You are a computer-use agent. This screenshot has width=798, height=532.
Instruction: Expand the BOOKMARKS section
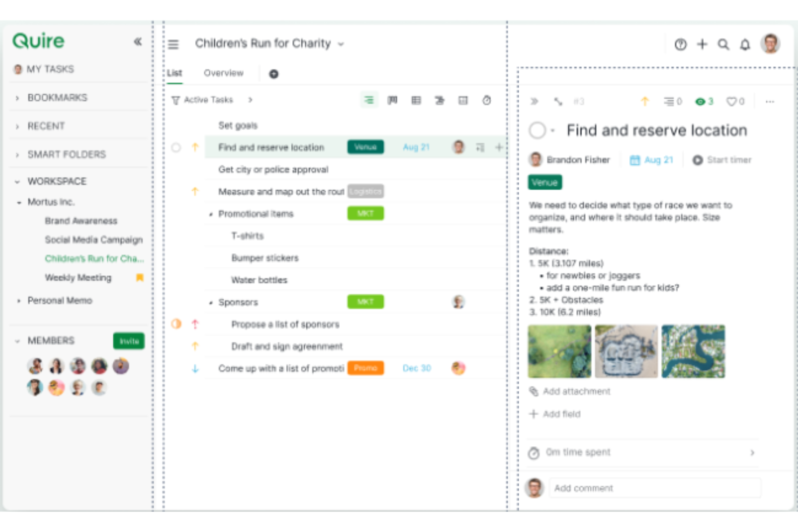click(17, 98)
